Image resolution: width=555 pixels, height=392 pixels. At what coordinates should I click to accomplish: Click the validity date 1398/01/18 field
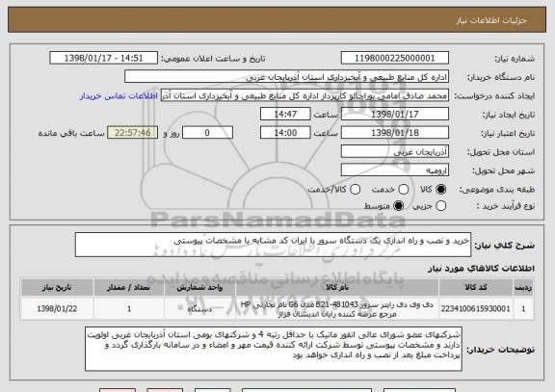click(395, 133)
